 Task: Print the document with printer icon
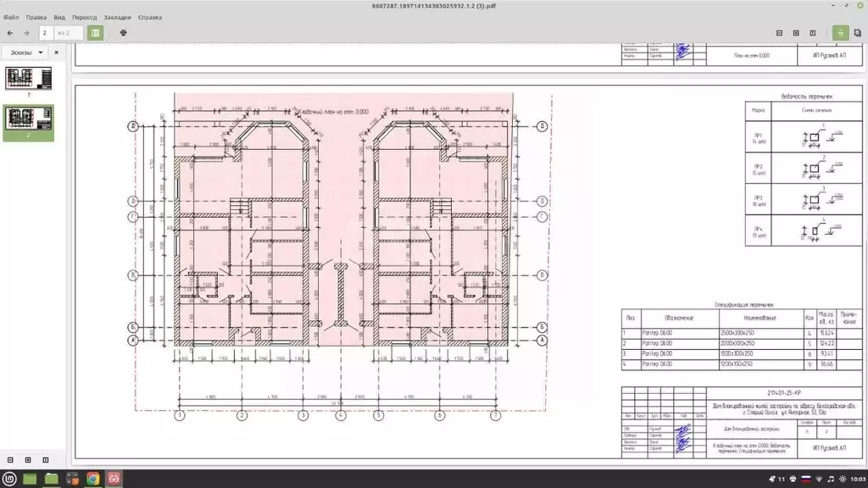tap(124, 33)
